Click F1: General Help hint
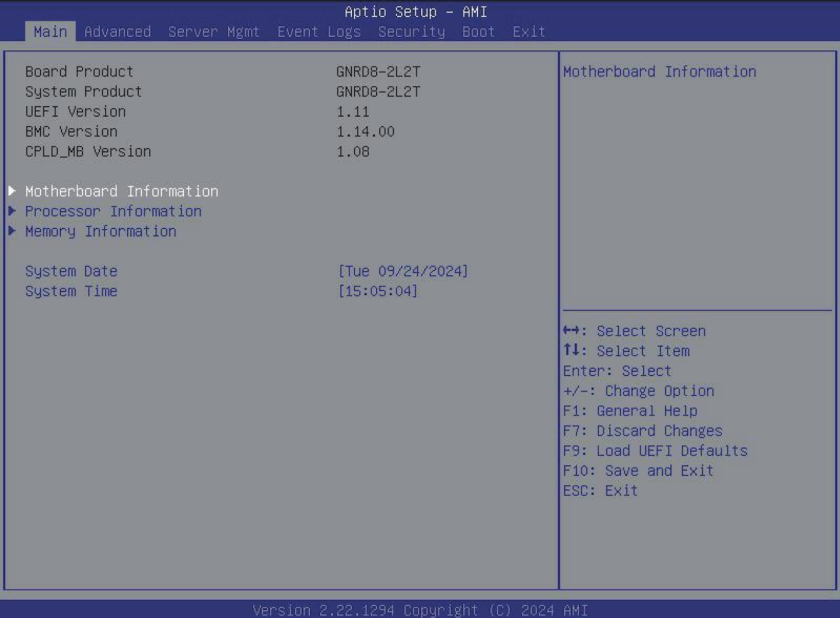Viewport: 840px width, 618px height. [x=630, y=411]
